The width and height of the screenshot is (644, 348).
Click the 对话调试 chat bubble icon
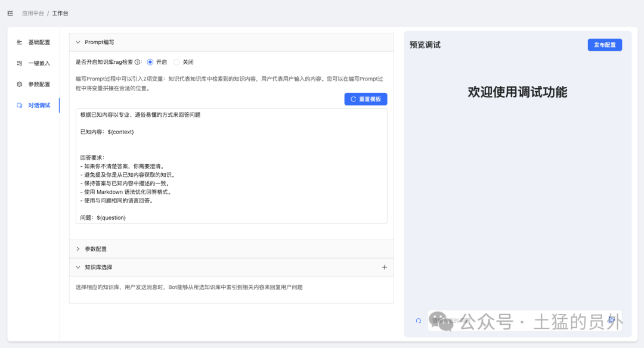pyautogui.click(x=19, y=105)
